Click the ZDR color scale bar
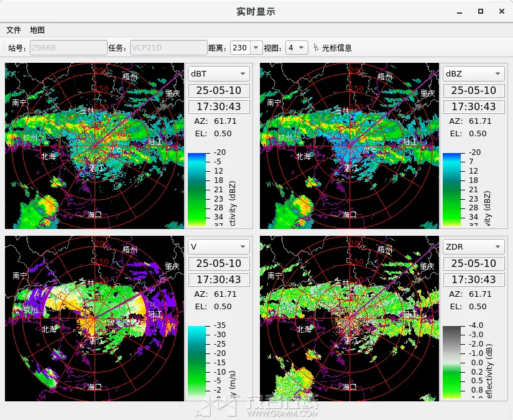Viewport: 513px width, 420px height. pos(452,362)
